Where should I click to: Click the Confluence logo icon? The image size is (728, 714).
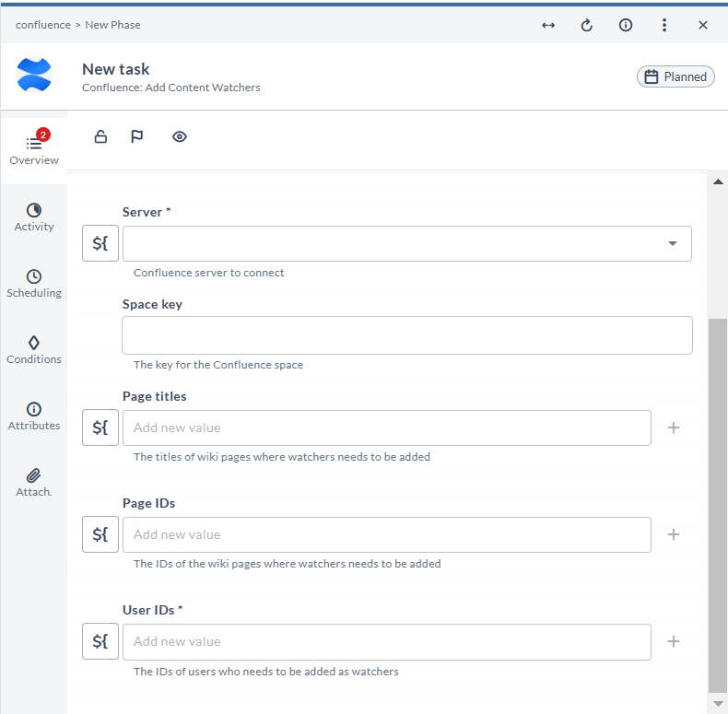[35, 76]
